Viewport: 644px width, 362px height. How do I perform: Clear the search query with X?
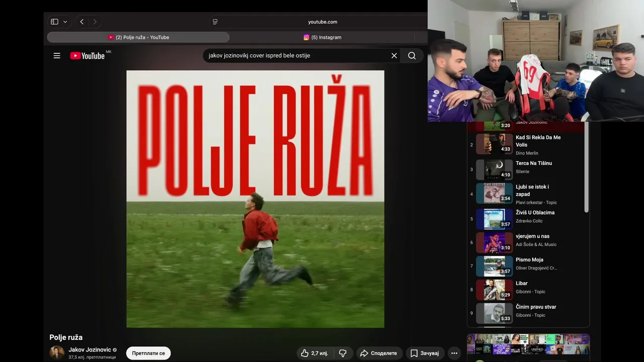(394, 56)
